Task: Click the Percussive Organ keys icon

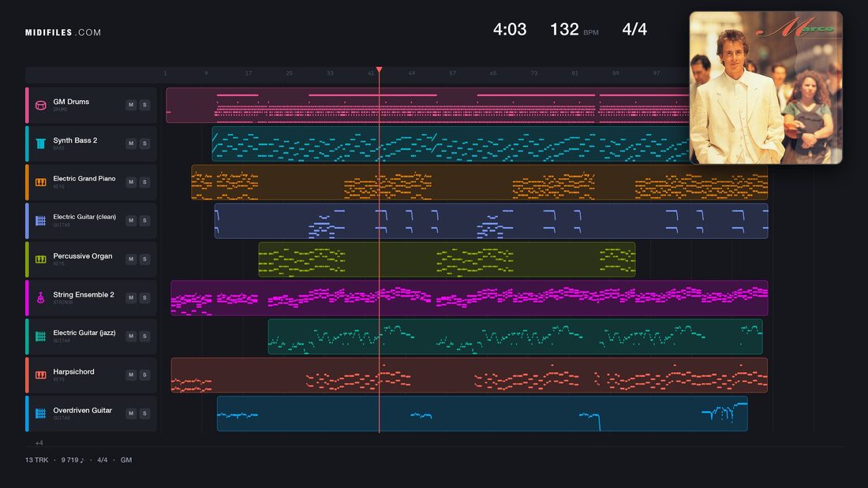Action: (x=40, y=259)
